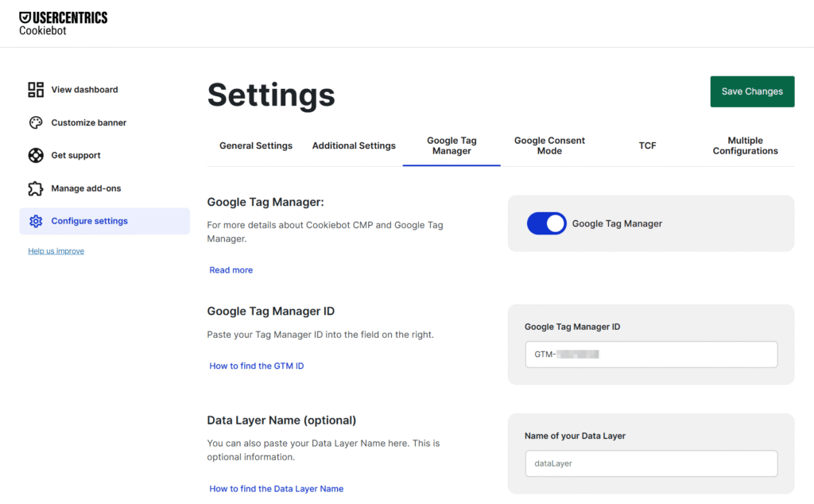Disable the Google Tag Manager toggle
The height and width of the screenshot is (504, 814).
coord(547,223)
